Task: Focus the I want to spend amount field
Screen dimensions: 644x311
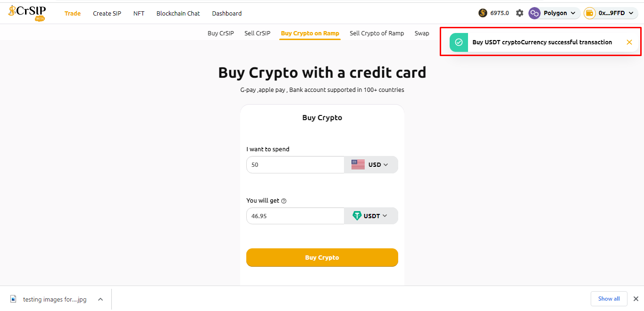Action: (295, 165)
